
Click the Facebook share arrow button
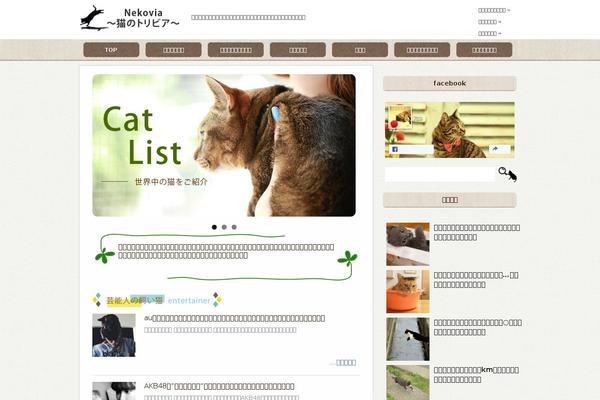(499, 149)
